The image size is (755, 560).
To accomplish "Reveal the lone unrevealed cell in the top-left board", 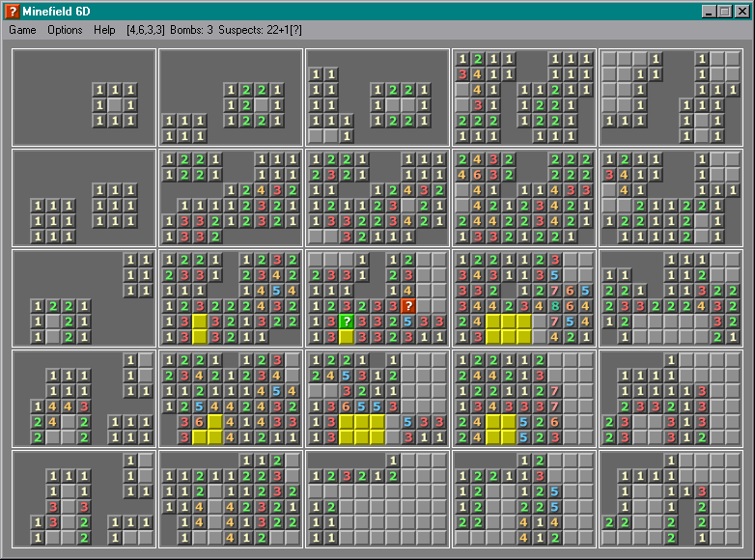I will (x=115, y=105).
